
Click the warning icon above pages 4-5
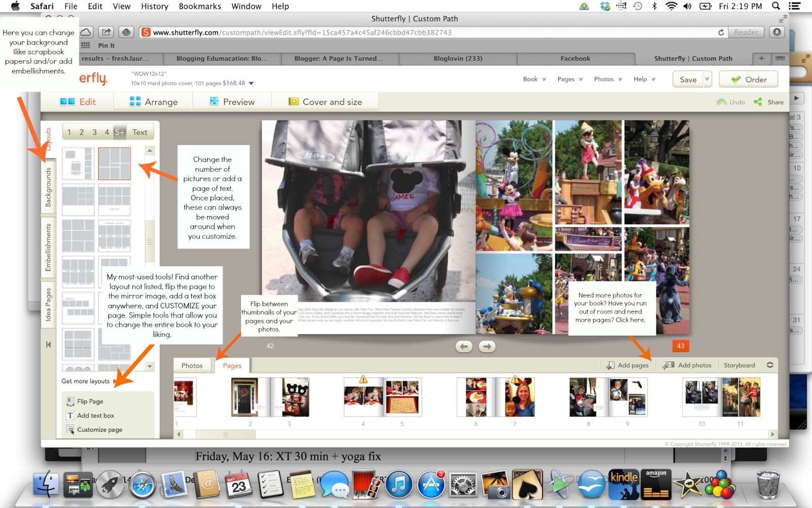(363, 379)
